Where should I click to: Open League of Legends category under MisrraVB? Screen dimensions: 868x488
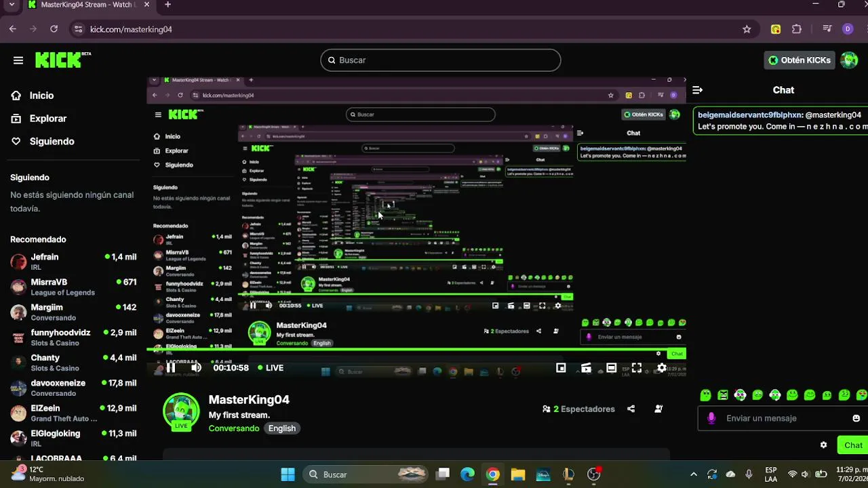62,293
